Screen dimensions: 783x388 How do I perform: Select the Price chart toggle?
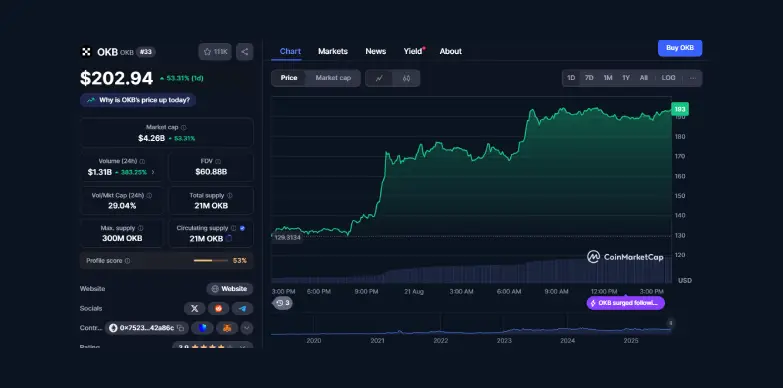point(289,78)
